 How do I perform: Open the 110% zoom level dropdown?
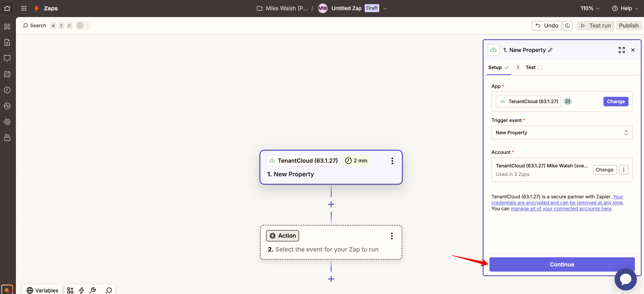pos(590,8)
